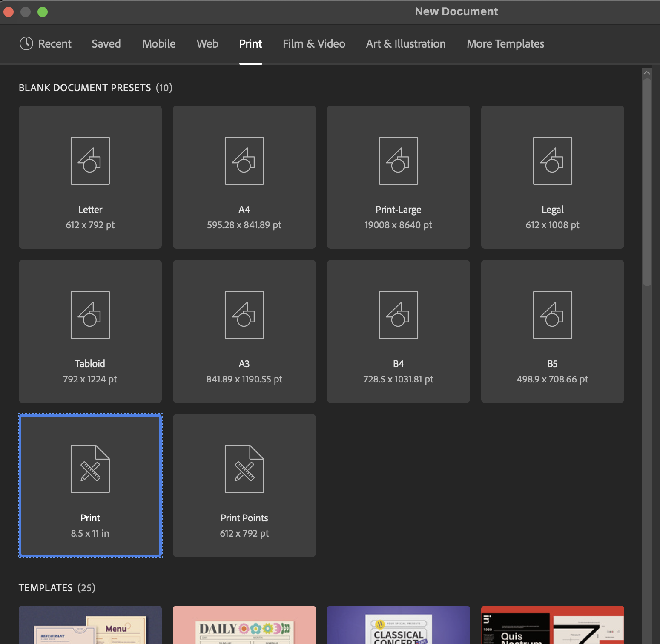Select the A4 document preset
660x644 pixels.
point(244,177)
